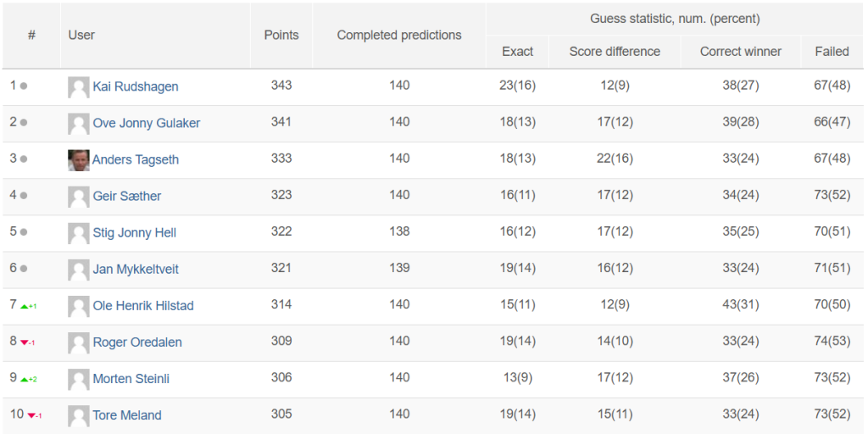868x434 pixels.
Task: Open Geir Sæther's profile link
Action: [x=127, y=196]
